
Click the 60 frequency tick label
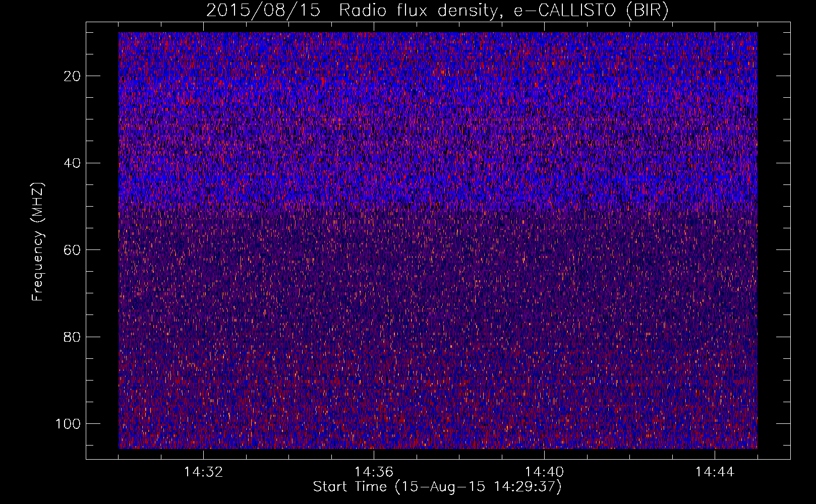point(73,250)
